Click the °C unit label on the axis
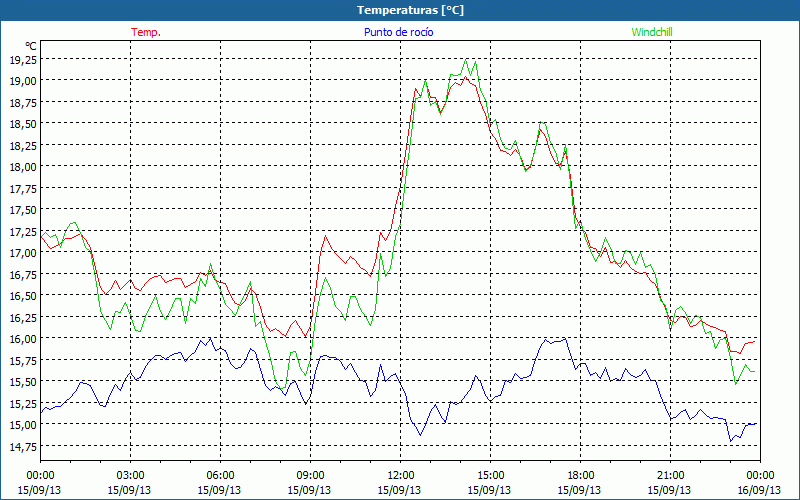The width and height of the screenshot is (800, 500). (31, 46)
